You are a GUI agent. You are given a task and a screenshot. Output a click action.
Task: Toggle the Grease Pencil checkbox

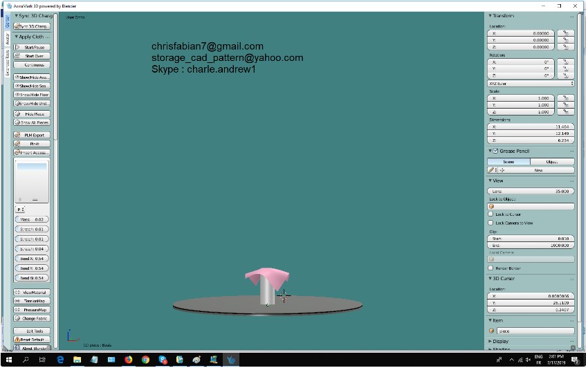(495, 151)
